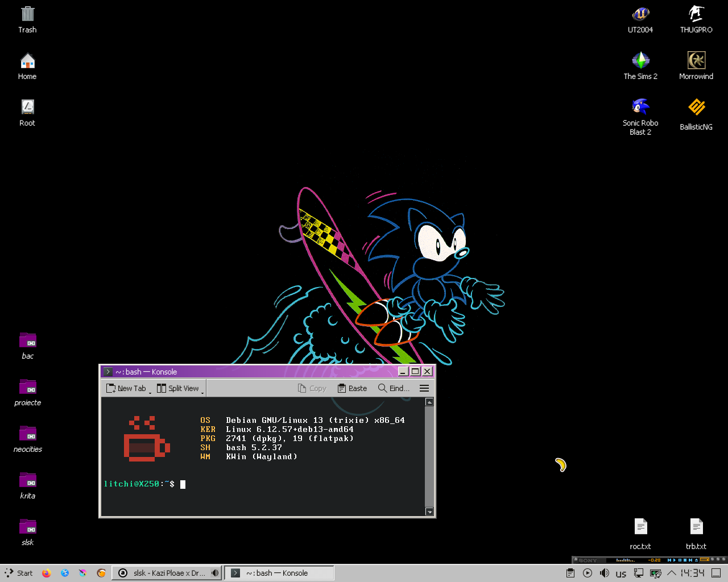Screen dimensions: 728x582
Task: Open Find in the Konsole toolbar
Action: point(394,388)
